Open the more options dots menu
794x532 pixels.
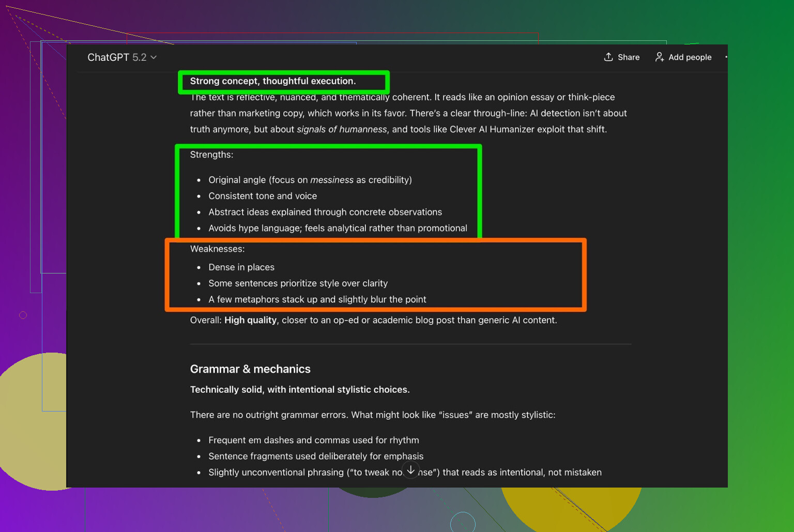(x=726, y=57)
